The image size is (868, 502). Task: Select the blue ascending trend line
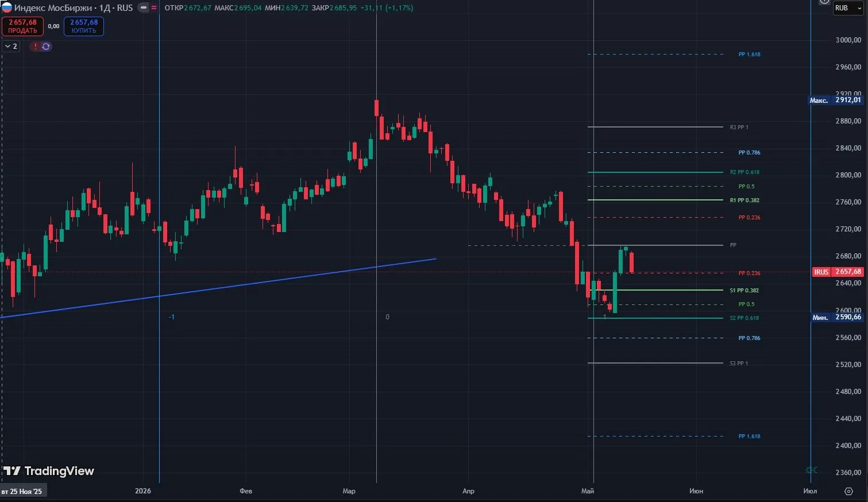[218, 288]
